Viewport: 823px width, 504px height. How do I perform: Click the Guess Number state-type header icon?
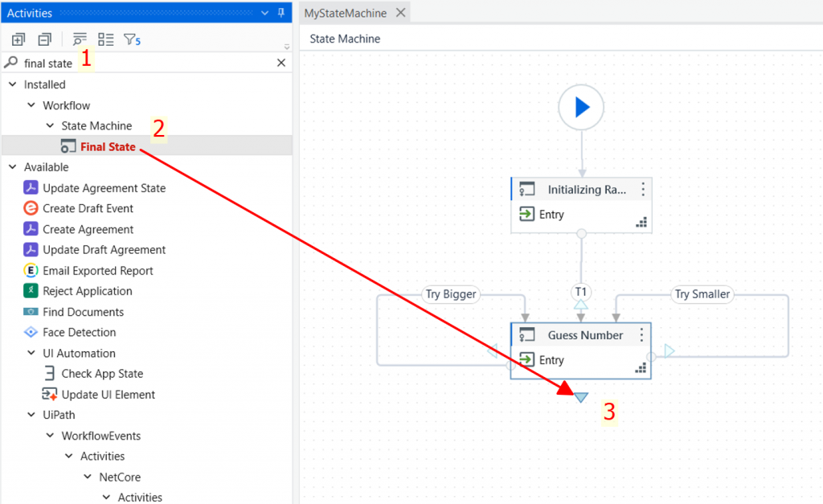click(526, 335)
